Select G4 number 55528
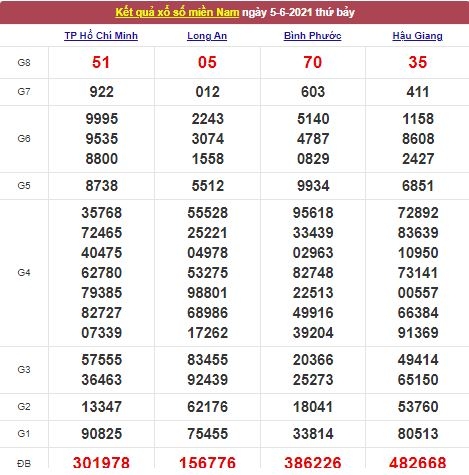Screen dimensions: 469x475 pos(207,213)
